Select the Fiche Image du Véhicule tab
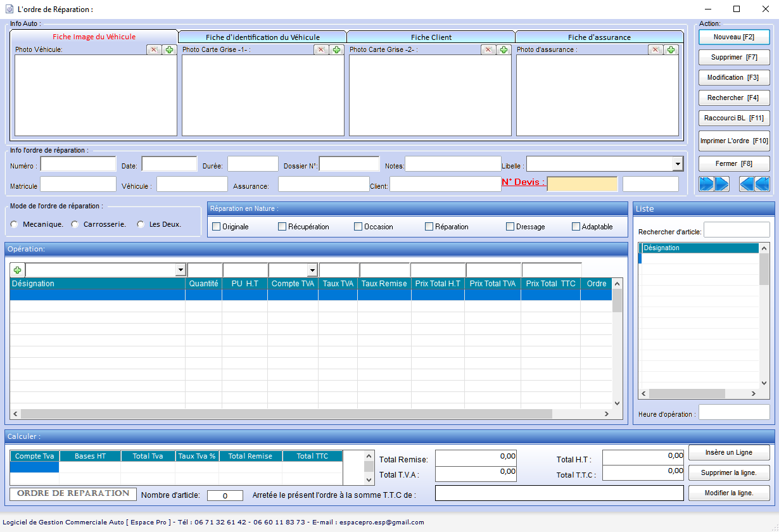This screenshot has height=532, width=779. [94, 36]
